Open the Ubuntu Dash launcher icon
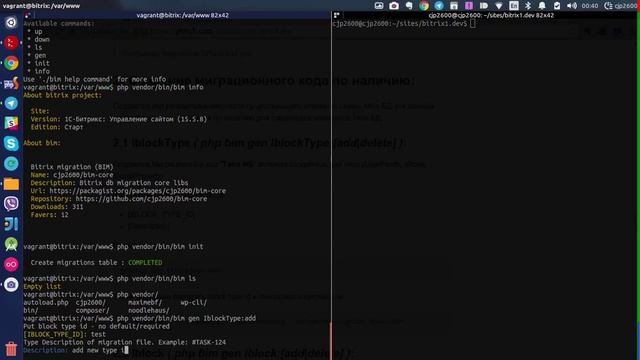 click(11, 22)
